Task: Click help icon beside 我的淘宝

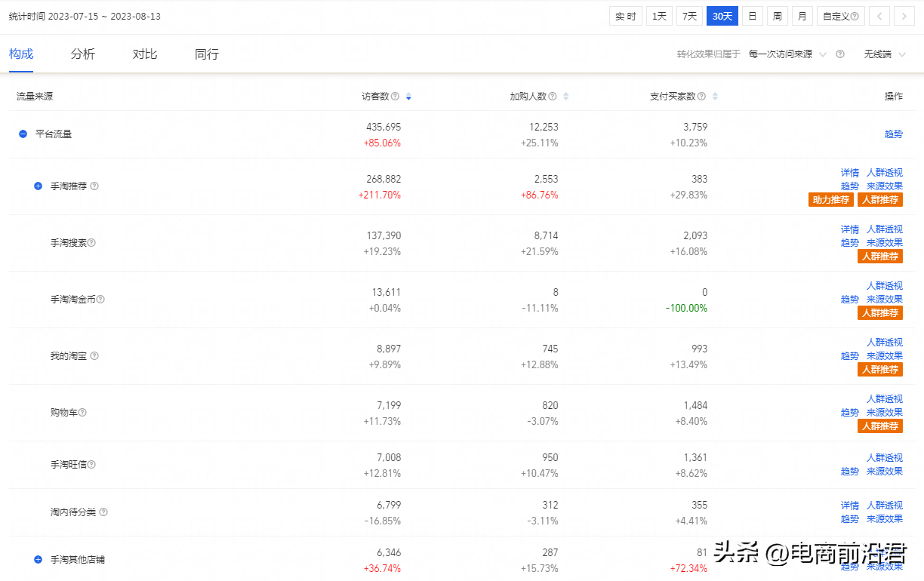Action: (x=94, y=355)
